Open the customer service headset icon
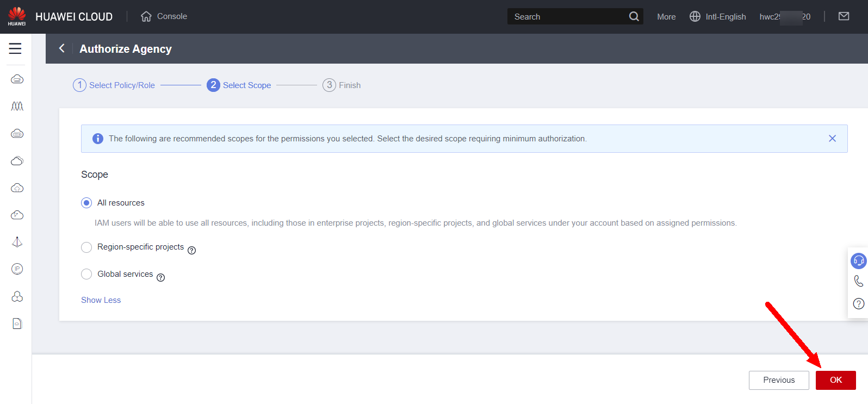The image size is (868, 404). (x=858, y=261)
